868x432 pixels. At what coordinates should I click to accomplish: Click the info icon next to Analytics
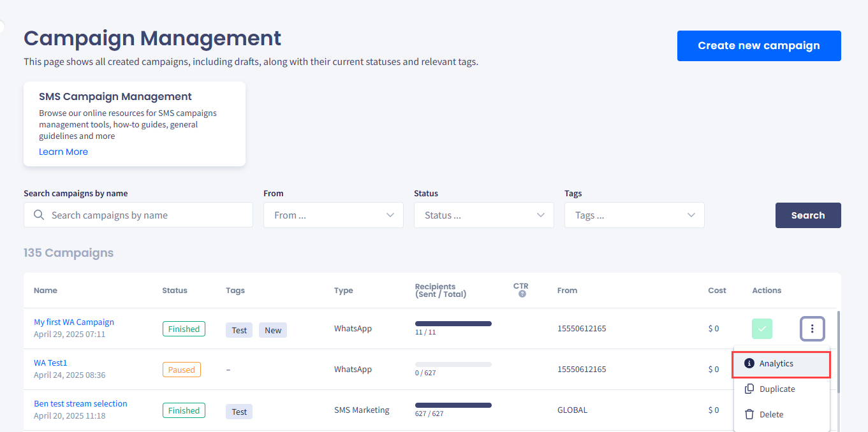pyautogui.click(x=749, y=363)
